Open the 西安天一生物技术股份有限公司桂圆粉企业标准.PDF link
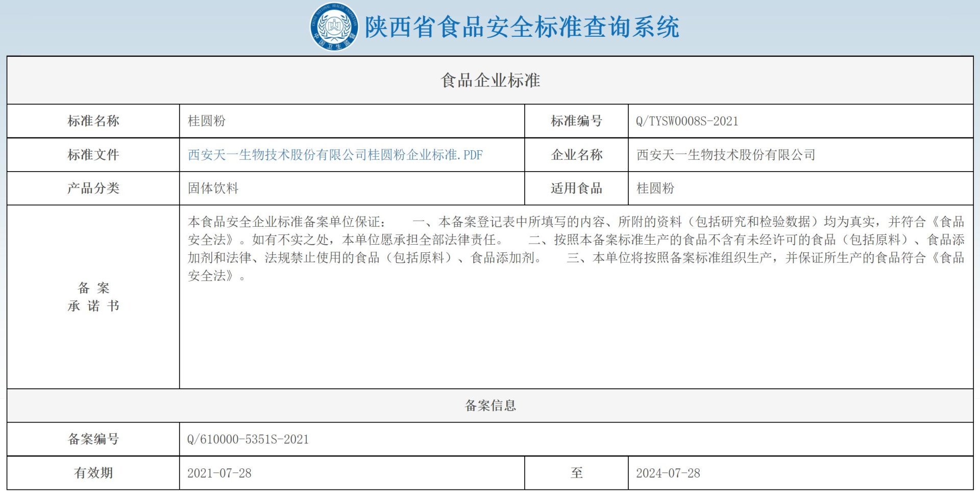This screenshot has width=980, height=495. click(335, 155)
